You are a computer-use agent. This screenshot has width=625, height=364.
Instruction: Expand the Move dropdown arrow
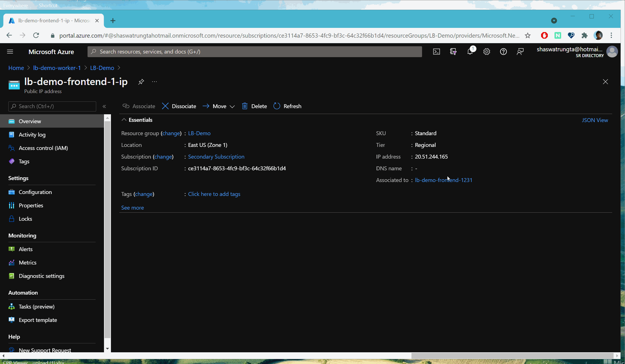[x=232, y=106]
